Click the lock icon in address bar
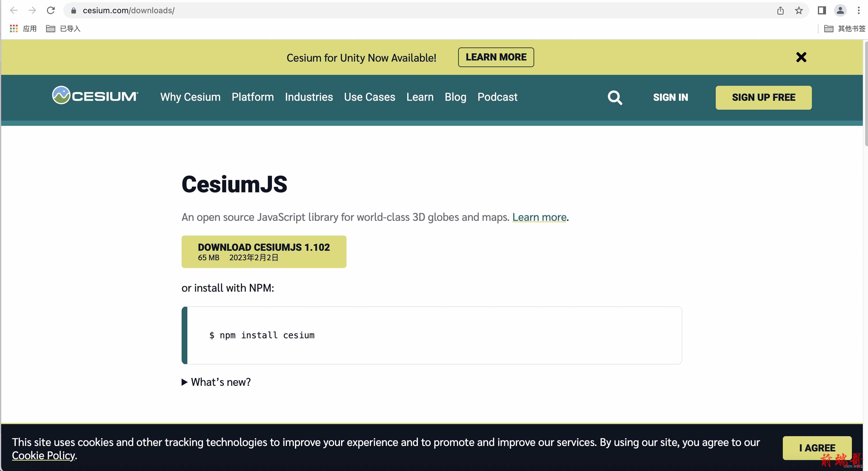The width and height of the screenshot is (868, 471). (x=73, y=11)
